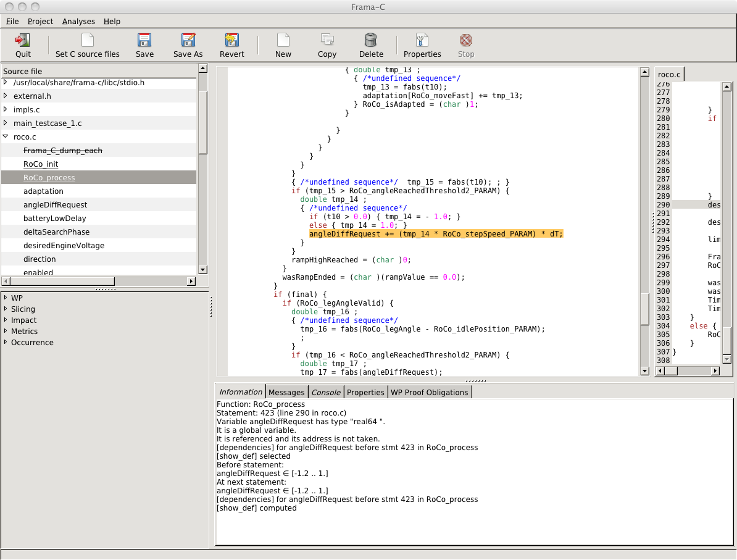Screen dimensions: 737x560
Task: Click 'Function: RoCo_process' information line
Action: (261, 404)
